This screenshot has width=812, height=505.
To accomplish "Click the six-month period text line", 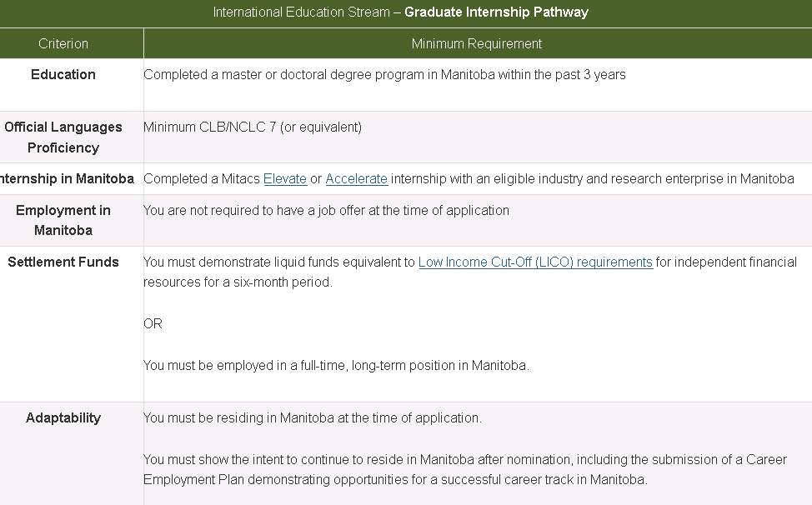I will click(x=238, y=282).
